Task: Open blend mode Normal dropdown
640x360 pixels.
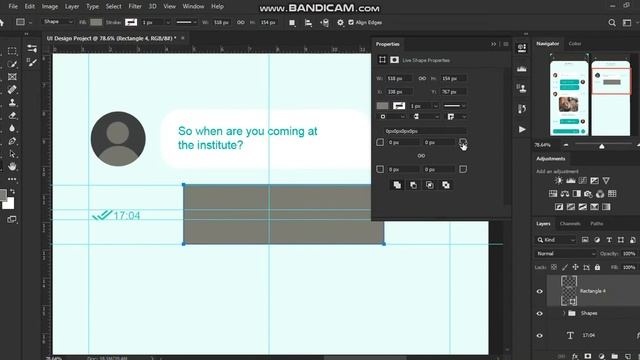Action: 566,253
